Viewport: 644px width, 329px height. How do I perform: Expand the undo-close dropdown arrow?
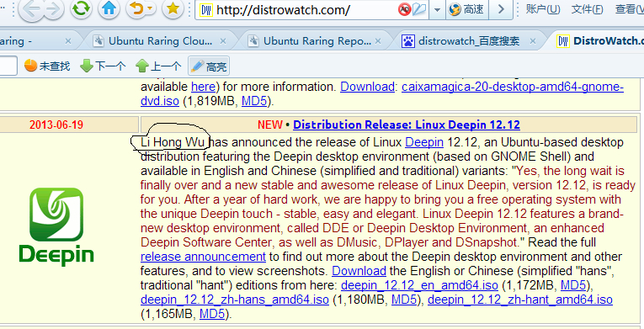[x=151, y=8]
